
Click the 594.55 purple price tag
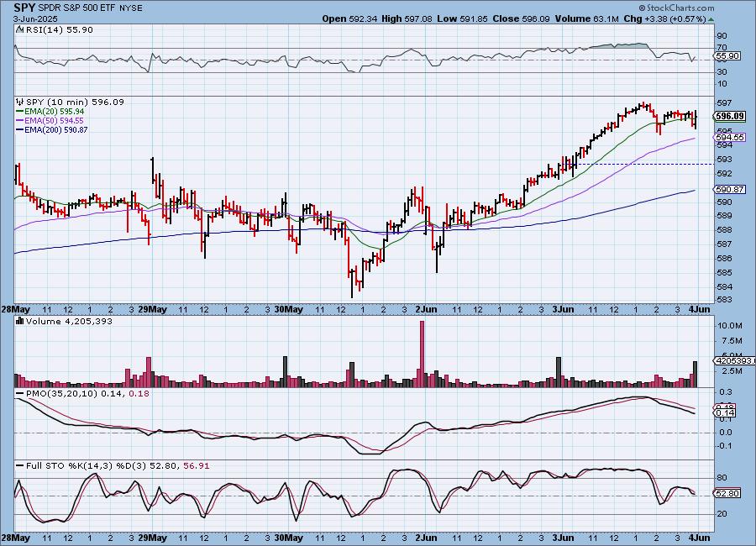coord(729,138)
